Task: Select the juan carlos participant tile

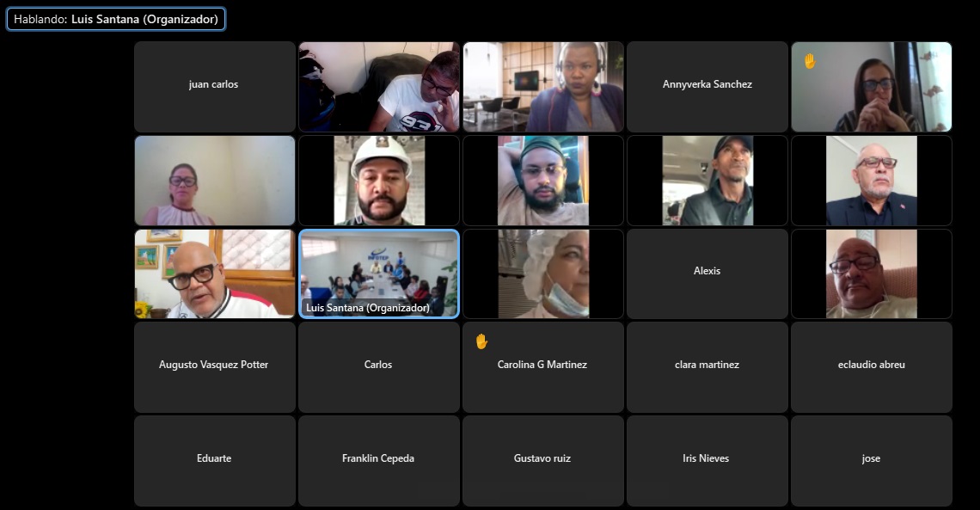Action: point(214,87)
